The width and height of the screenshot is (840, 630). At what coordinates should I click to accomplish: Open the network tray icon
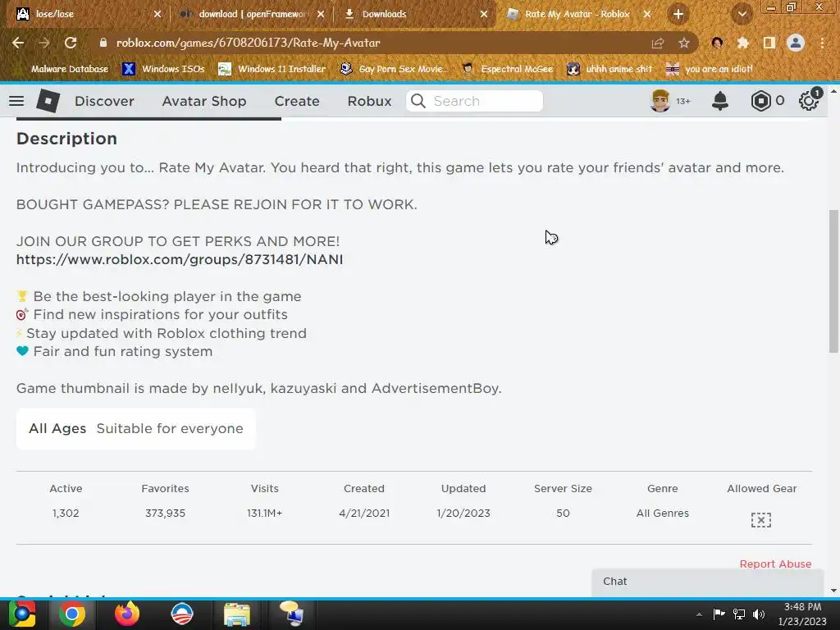point(739,614)
